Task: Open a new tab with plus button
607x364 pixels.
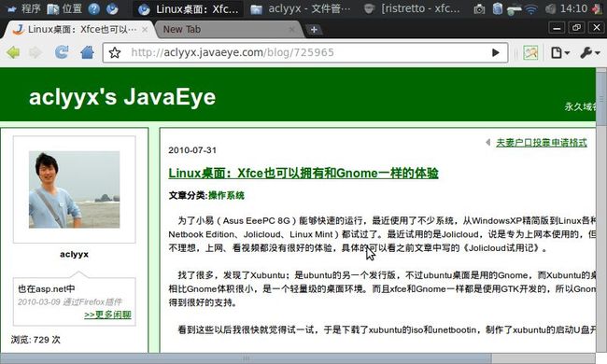Action: [x=314, y=29]
